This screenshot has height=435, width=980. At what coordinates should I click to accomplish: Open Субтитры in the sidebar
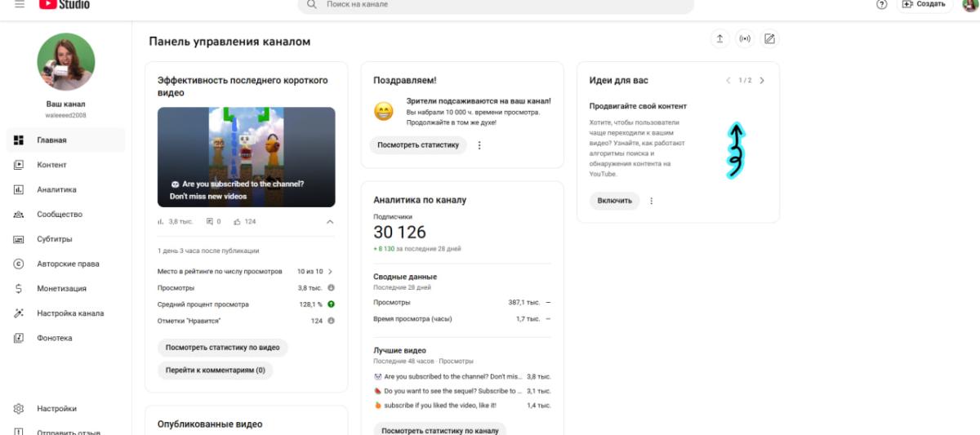pyautogui.click(x=65, y=239)
